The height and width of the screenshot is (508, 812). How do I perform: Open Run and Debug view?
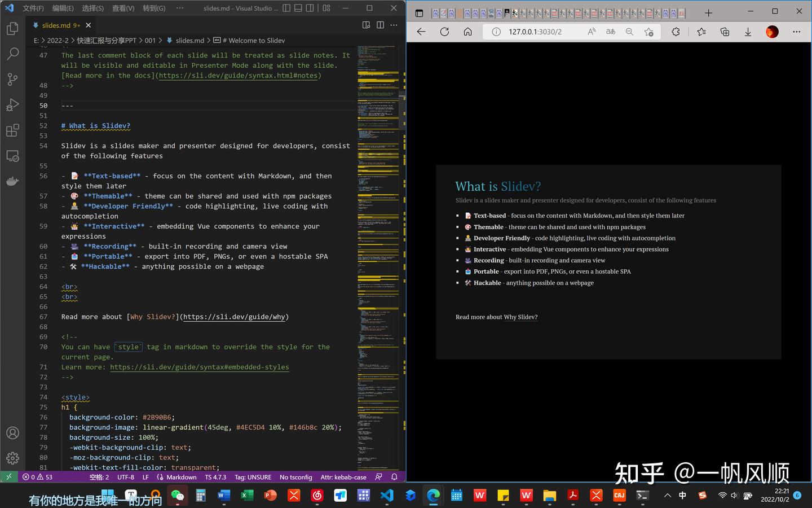[12, 105]
